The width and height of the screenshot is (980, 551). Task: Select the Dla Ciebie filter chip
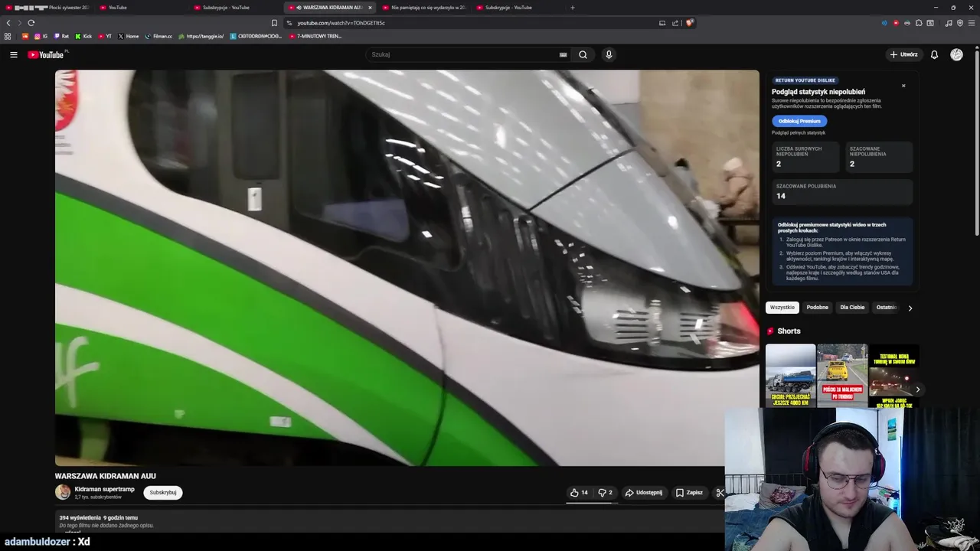point(852,308)
